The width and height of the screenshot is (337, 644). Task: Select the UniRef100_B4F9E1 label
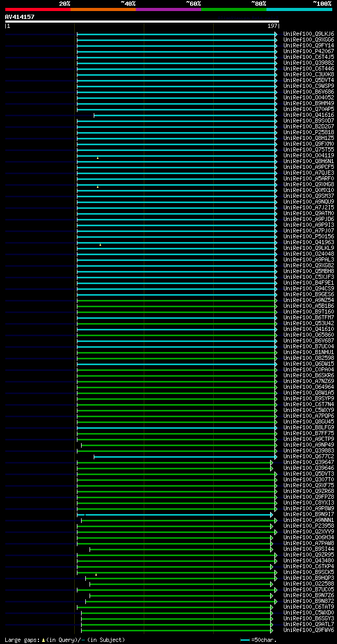(x=309, y=283)
